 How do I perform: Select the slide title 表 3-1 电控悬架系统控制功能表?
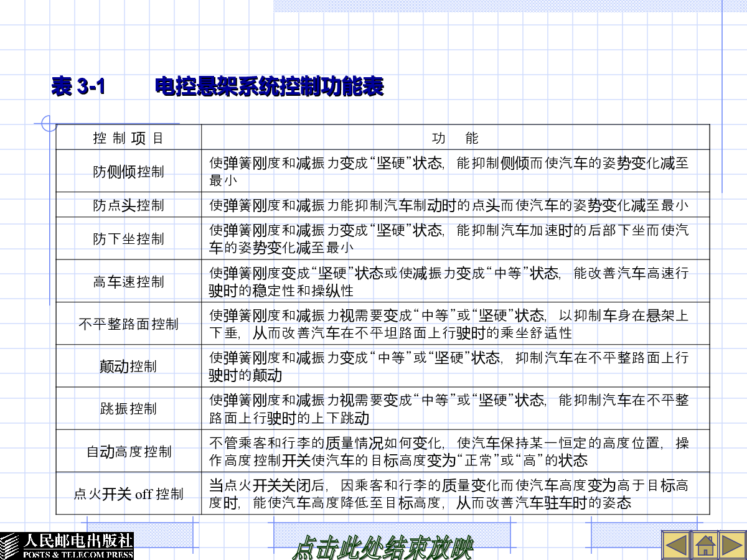click(217, 86)
